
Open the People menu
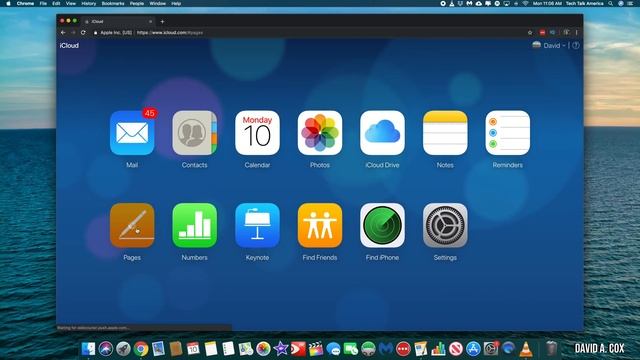click(x=137, y=3)
